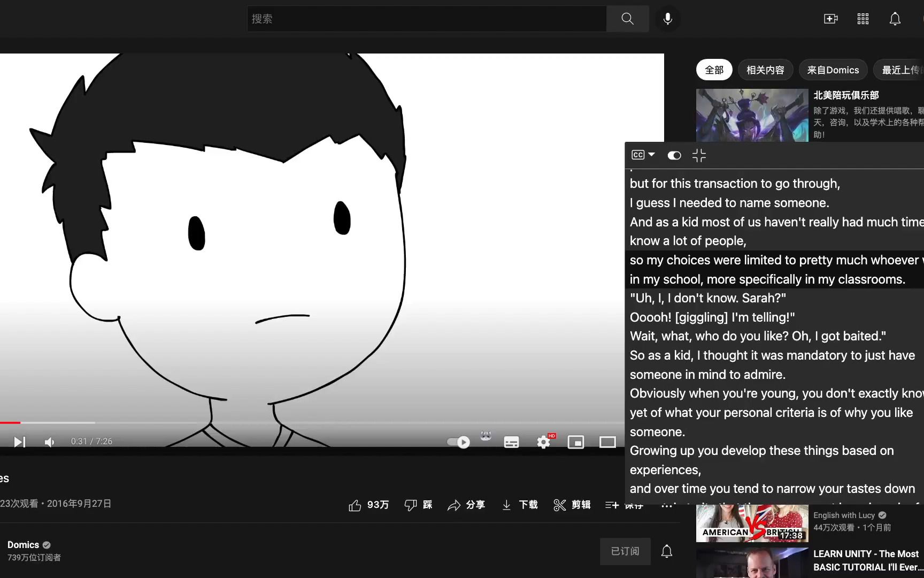Click in the 搜索 search input field

tap(427, 19)
